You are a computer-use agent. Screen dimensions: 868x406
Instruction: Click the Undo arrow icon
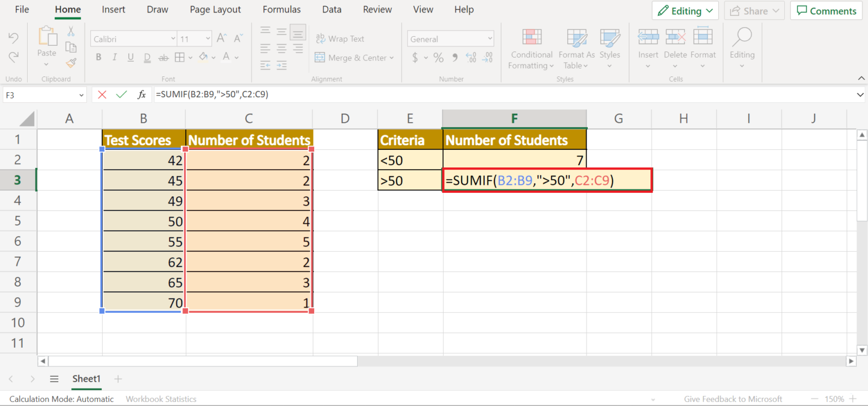(x=14, y=38)
